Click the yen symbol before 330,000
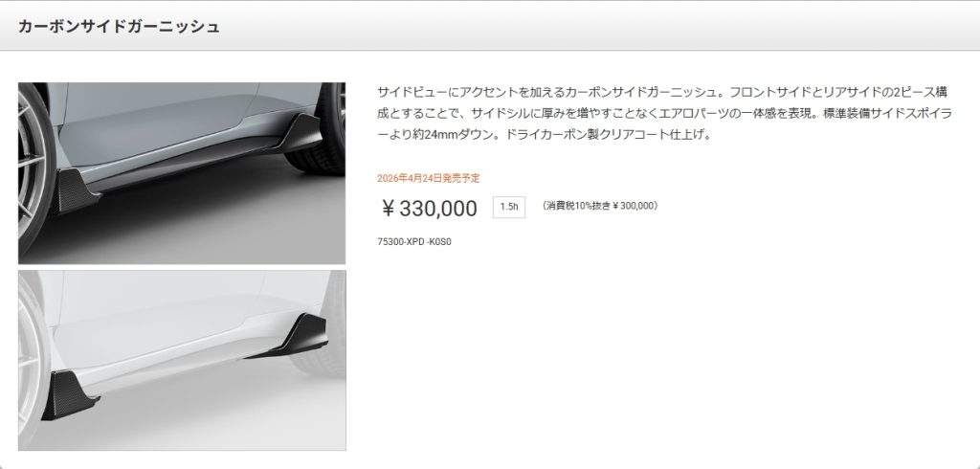The width and height of the screenshot is (980, 469). [x=389, y=209]
